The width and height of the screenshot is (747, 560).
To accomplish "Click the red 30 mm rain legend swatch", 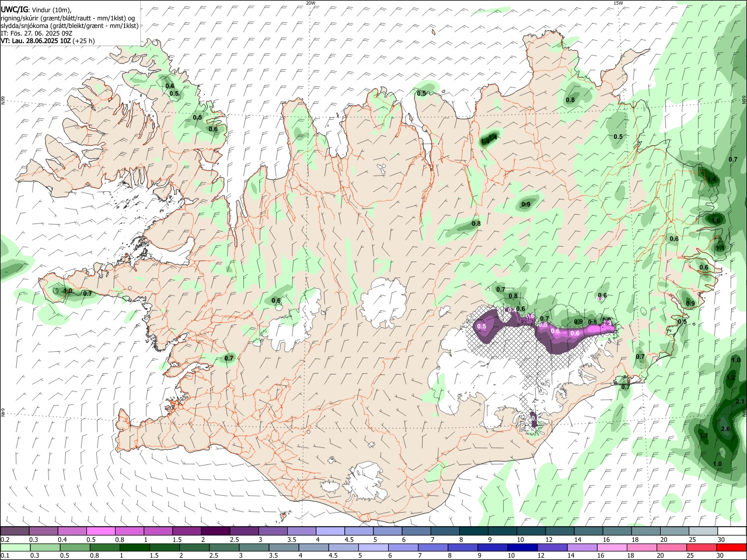I will pos(732,547).
